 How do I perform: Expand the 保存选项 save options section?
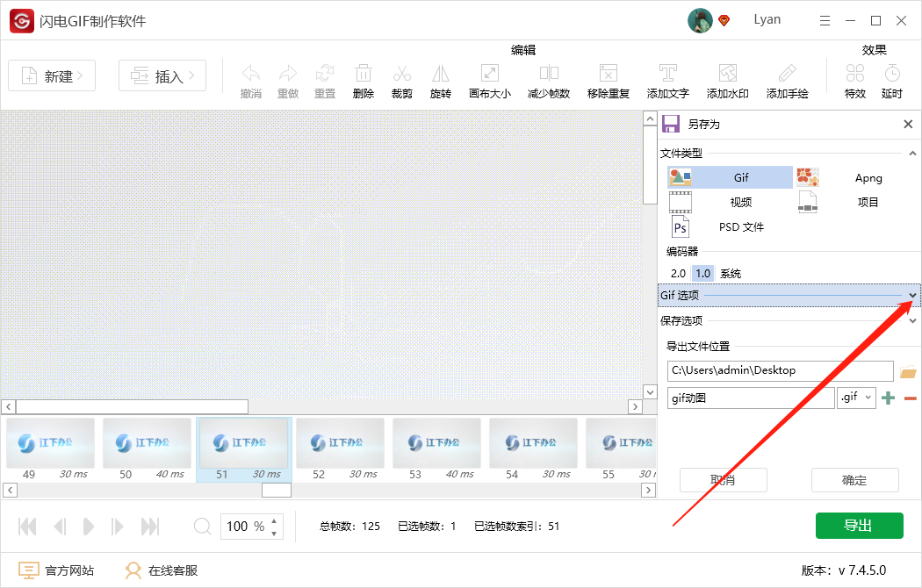[x=911, y=320]
